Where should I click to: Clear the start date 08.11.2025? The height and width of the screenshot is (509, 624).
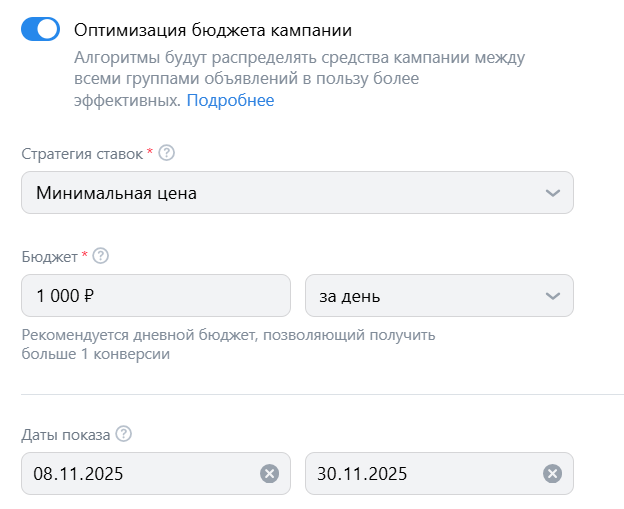[269, 474]
